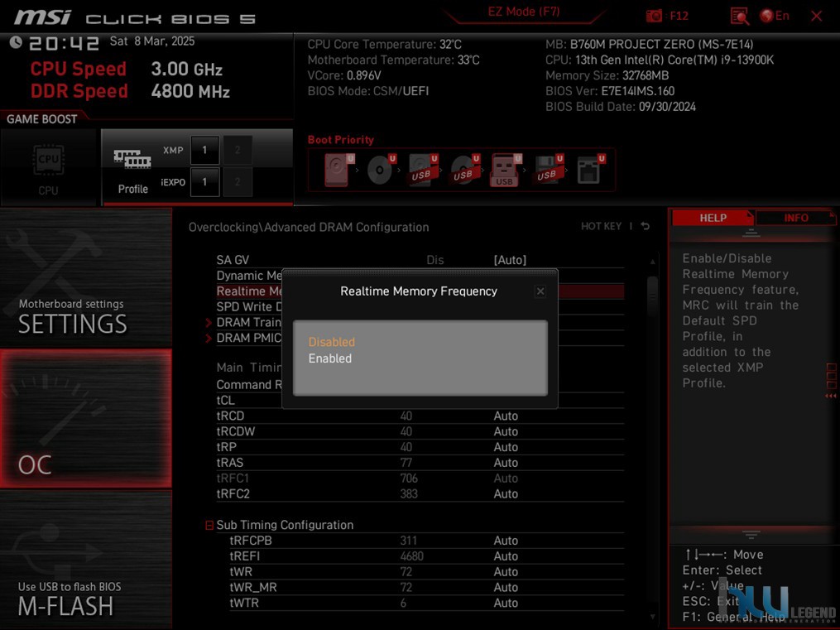Click the clock time 20:42 display
Screen dimensions: 840x630
[64, 43]
